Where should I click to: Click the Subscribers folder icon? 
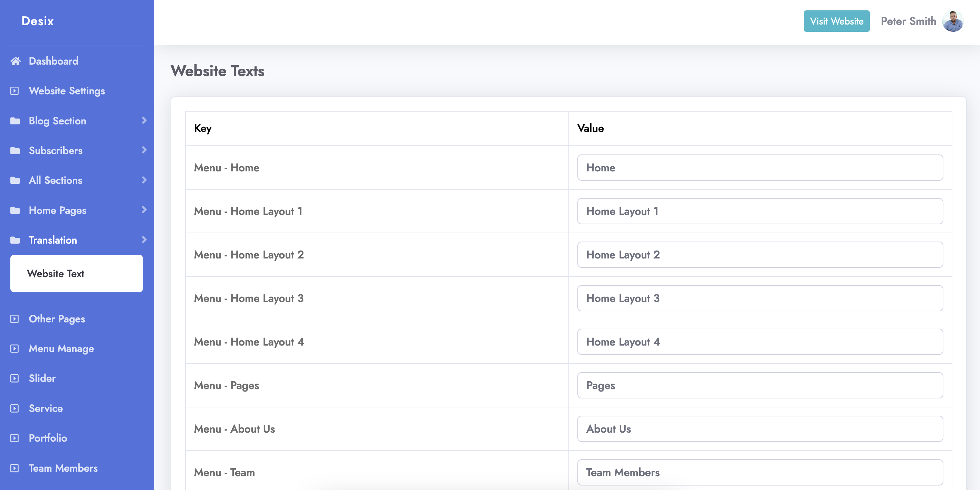point(15,150)
